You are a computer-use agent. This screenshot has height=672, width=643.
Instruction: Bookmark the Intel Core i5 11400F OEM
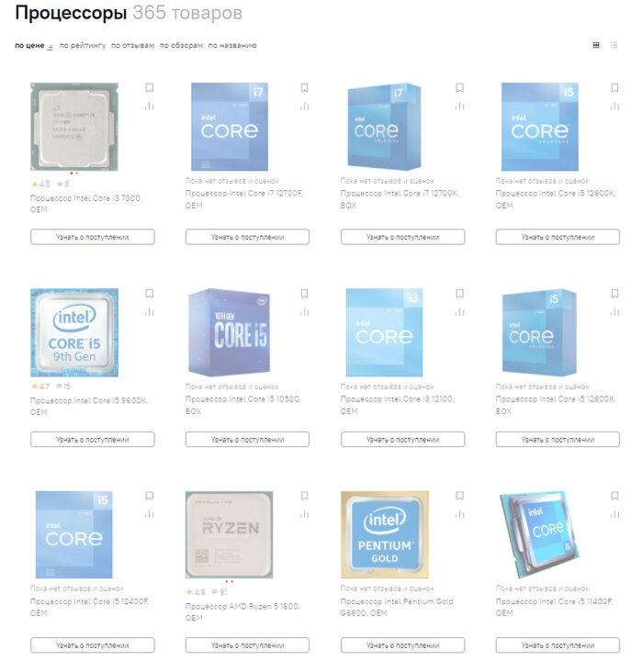pyautogui.click(x=615, y=496)
